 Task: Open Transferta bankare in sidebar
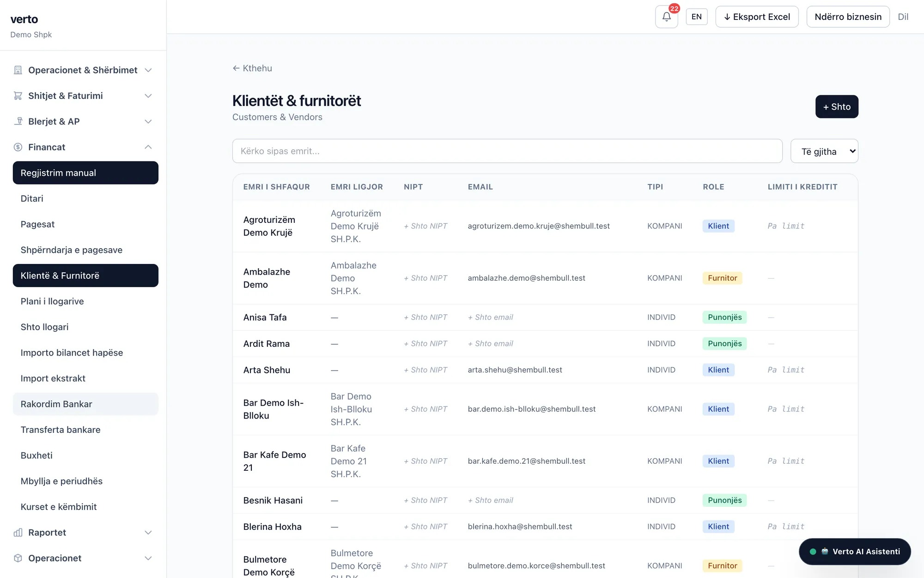(x=85, y=430)
